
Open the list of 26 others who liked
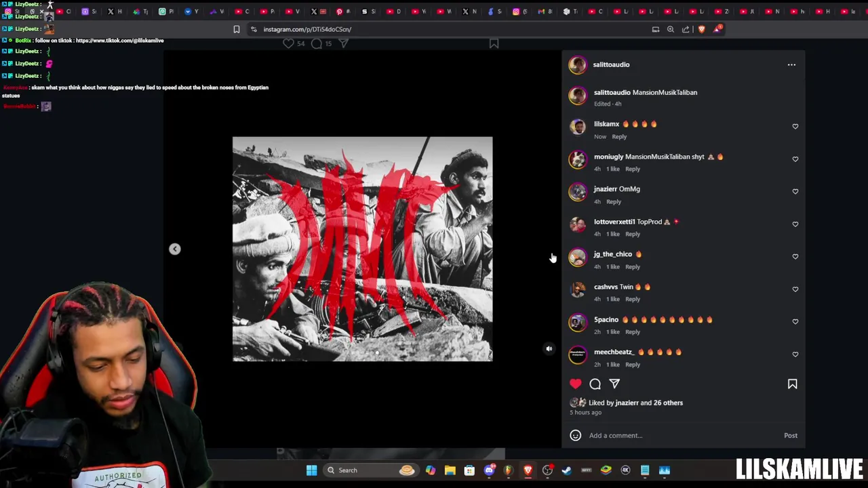pyautogui.click(x=667, y=403)
